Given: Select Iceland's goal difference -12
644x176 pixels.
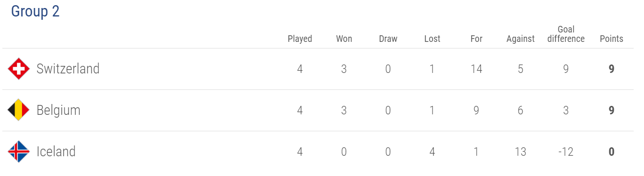Looking at the screenshot, I should coord(566,152).
